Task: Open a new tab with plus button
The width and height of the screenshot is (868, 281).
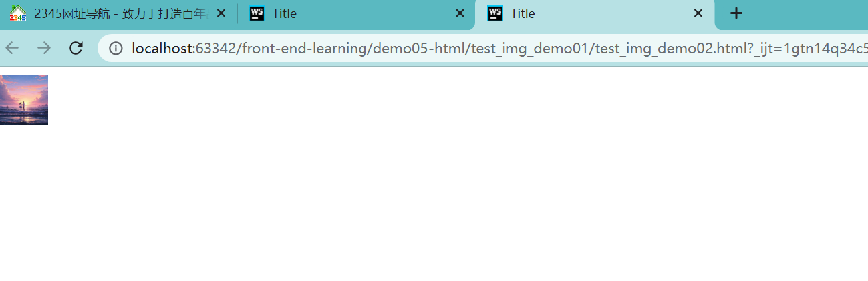Action: [736, 13]
